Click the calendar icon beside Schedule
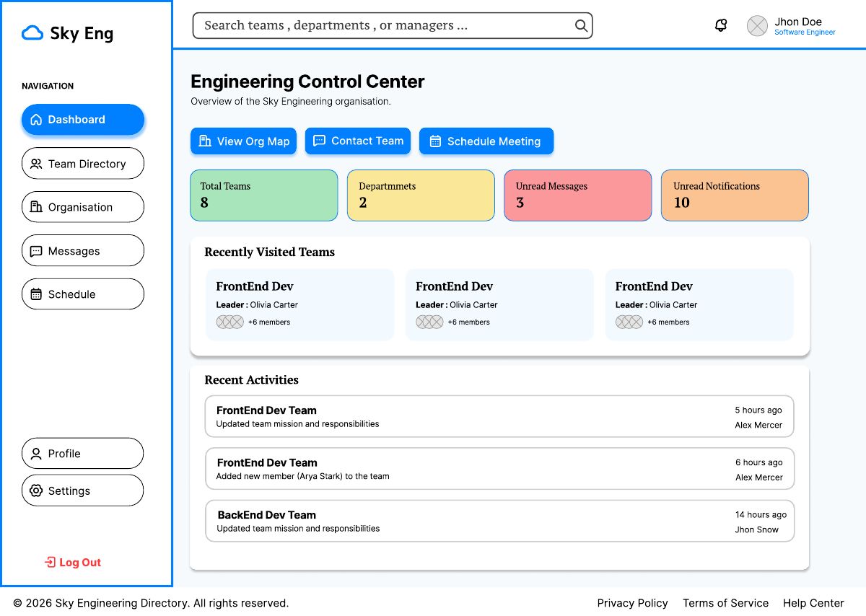866x616 pixels. [35, 294]
